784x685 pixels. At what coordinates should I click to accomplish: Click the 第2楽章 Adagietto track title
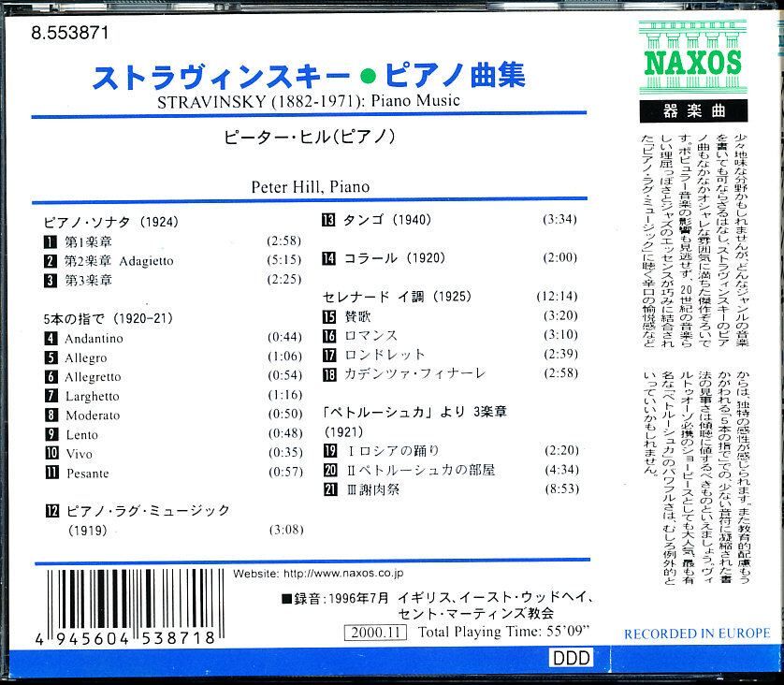pyautogui.click(x=119, y=261)
